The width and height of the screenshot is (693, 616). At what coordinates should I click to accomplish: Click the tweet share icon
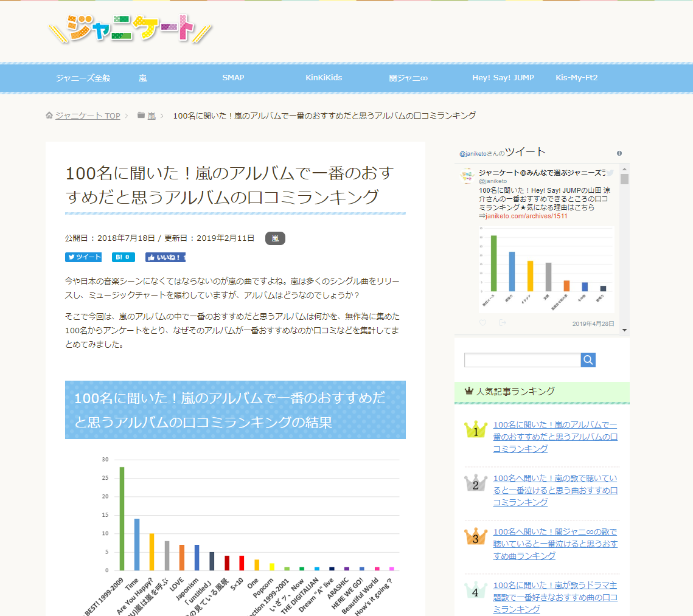pyautogui.click(x=503, y=323)
